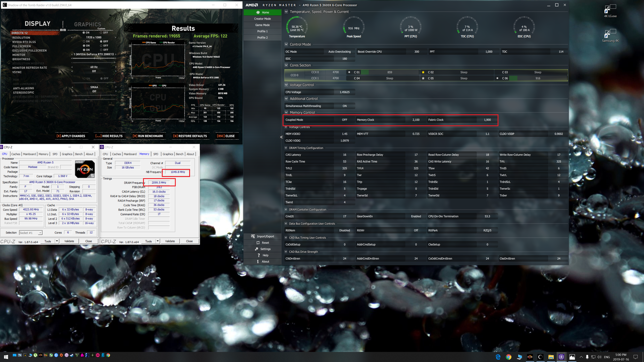Open Home in Ryzen Master sidebar
The height and width of the screenshot is (362, 644).
coord(262,12)
